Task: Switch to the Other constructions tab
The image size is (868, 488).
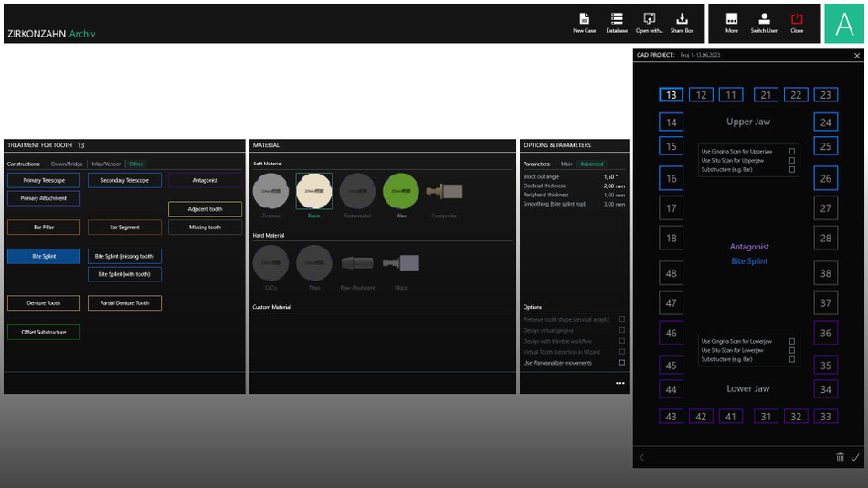Action: point(135,164)
